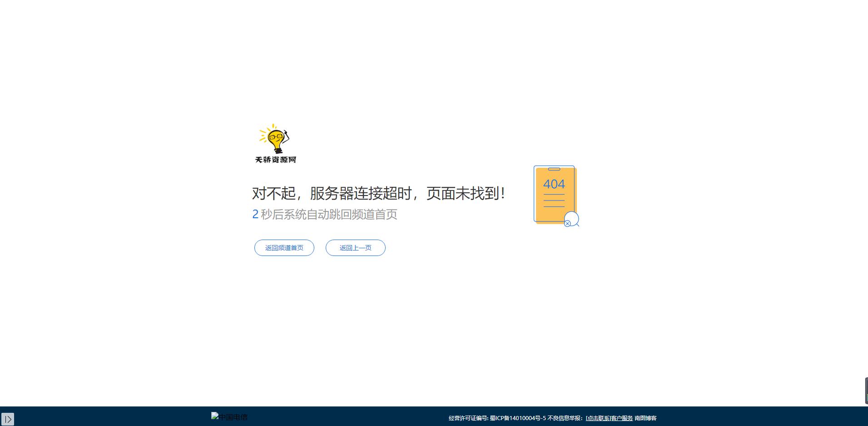The height and width of the screenshot is (426, 868).
Task: Click the 经营许可证编号 footer label
Action: pos(468,418)
